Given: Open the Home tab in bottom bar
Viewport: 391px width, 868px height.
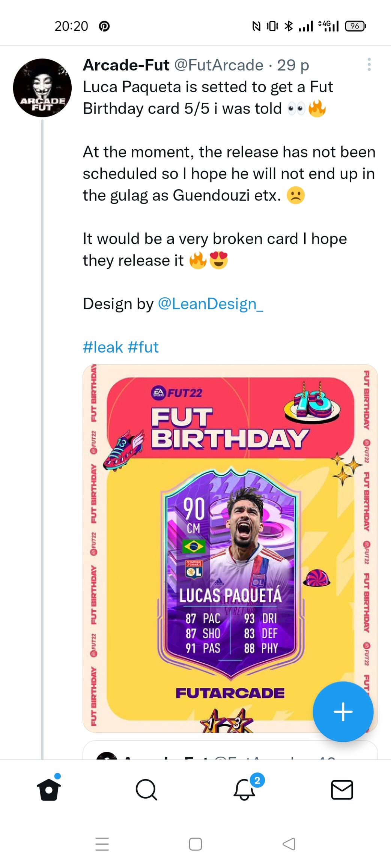Looking at the screenshot, I should click(x=49, y=789).
